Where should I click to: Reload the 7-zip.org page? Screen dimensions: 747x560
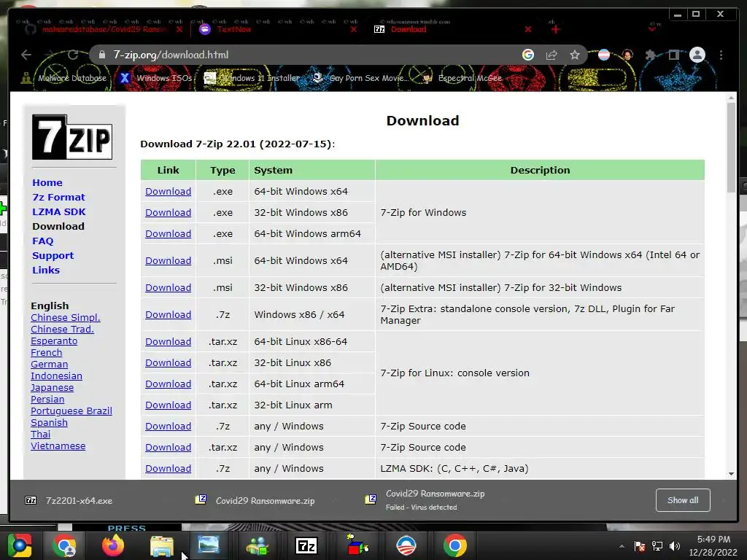pos(72,55)
